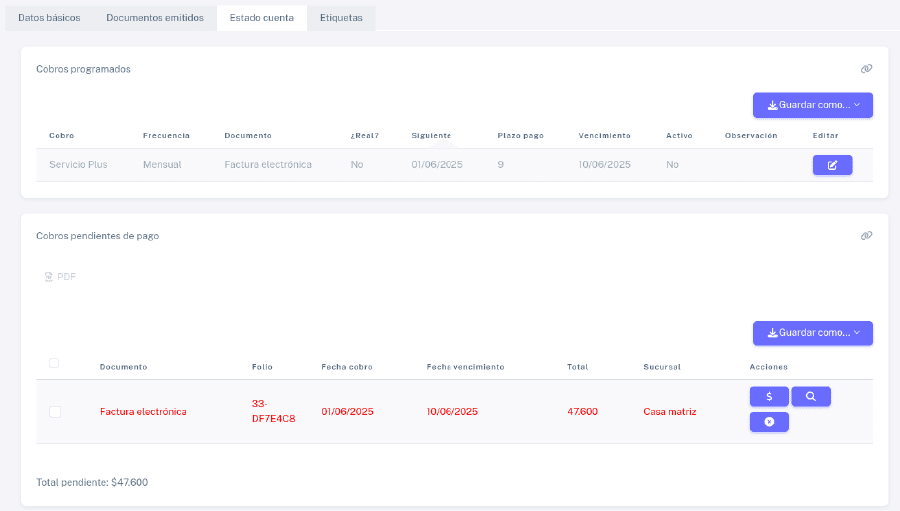
Task: Toggle the select-all checkbox in table header
Action: click(x=54, y=363)
